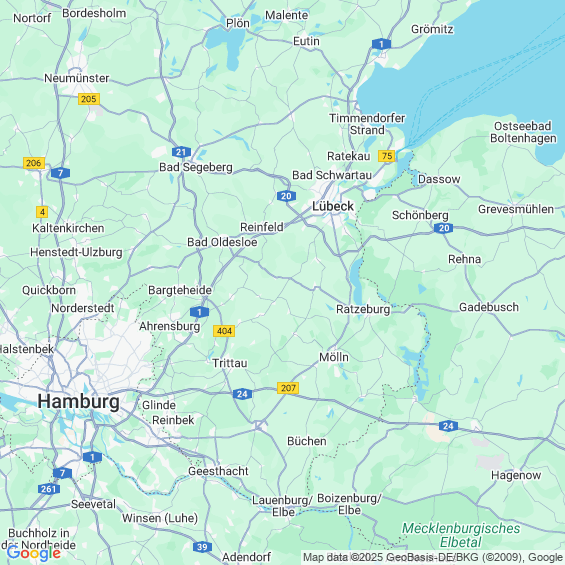Click the Ratzeburg town label

pyautogui.click(x=363, y=310)
